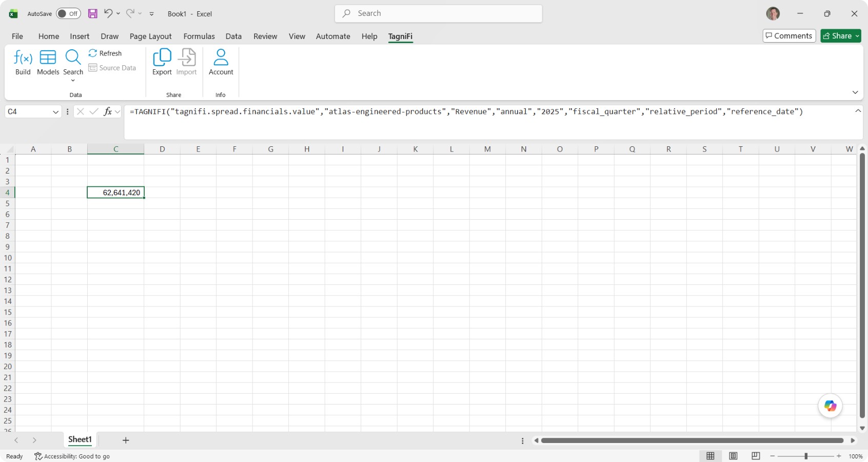Toggle the AutoSave switch
This screenshot has width=868, height=462.
point(68,14)
